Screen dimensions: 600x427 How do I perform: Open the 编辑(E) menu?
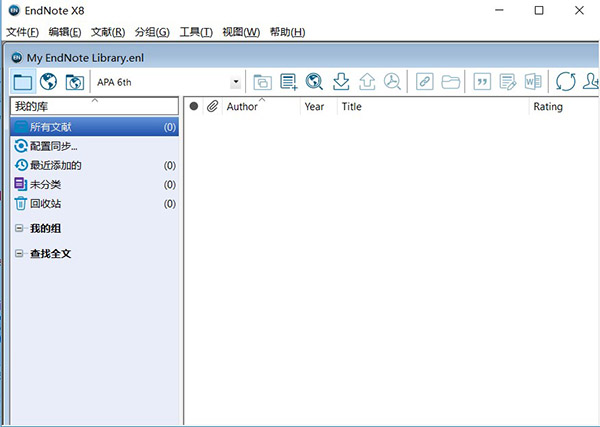[x=65, y=32]
